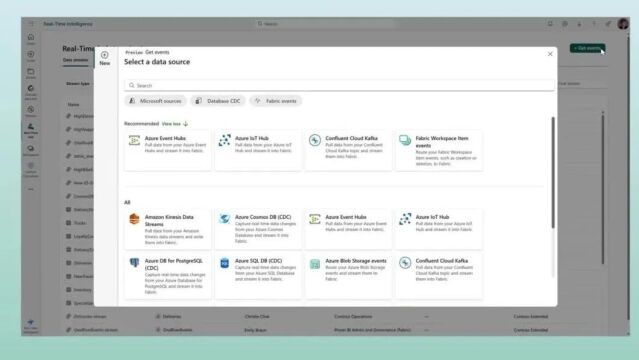Open notifications icon in the top bar
Viewport: 639px width, 360px height.
coord(550,24)
